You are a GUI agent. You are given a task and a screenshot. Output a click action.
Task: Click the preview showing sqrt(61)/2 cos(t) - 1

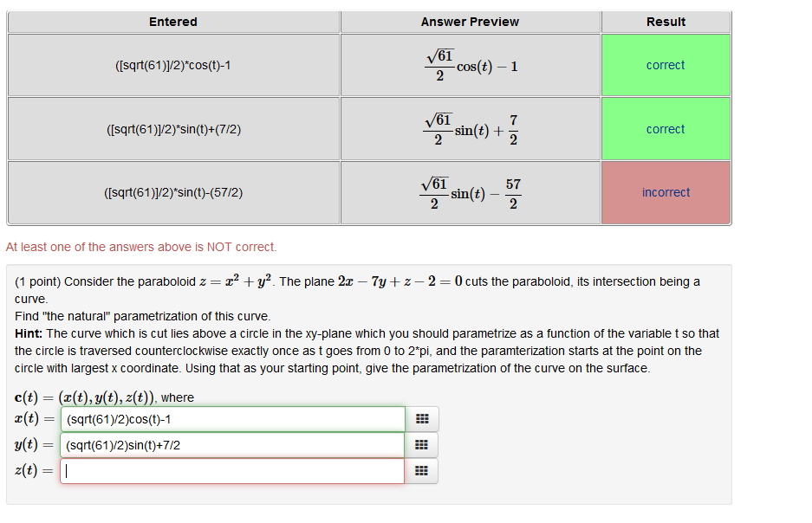click(470, 64)
